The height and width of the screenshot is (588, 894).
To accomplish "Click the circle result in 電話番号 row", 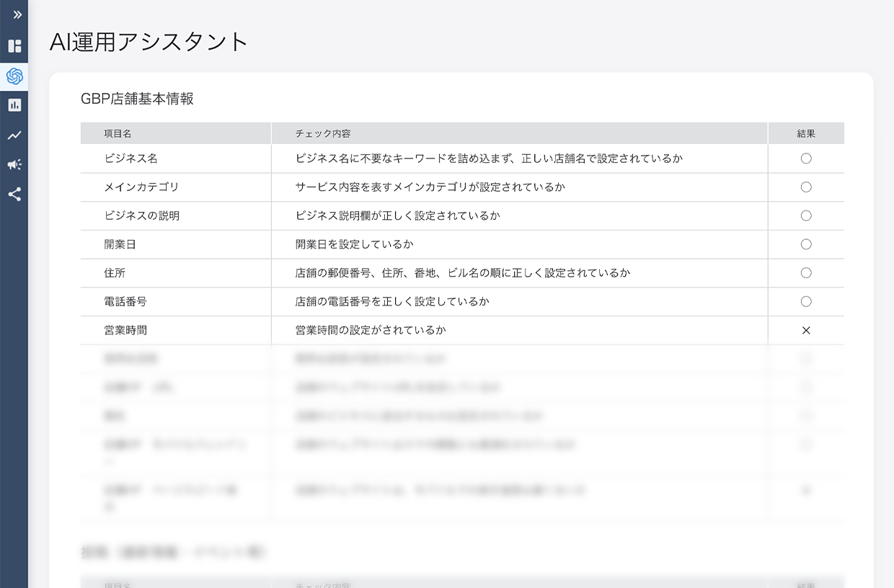I will coord(806,302).
